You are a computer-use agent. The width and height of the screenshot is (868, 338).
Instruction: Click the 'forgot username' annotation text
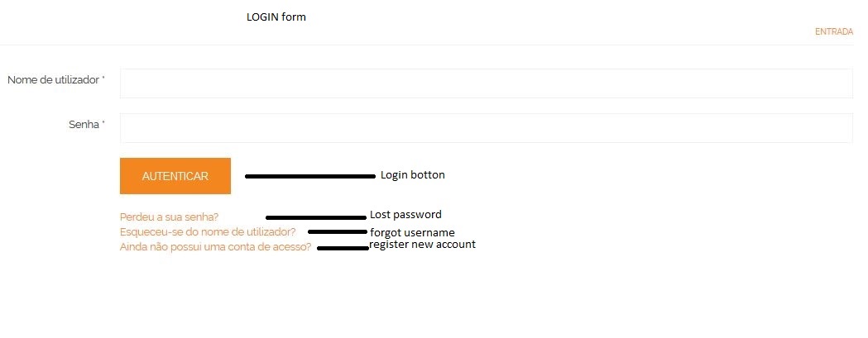click(412, 232)
